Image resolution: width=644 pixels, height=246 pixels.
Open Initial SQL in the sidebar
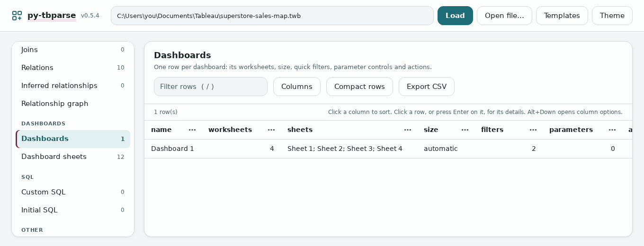point(73,210)
